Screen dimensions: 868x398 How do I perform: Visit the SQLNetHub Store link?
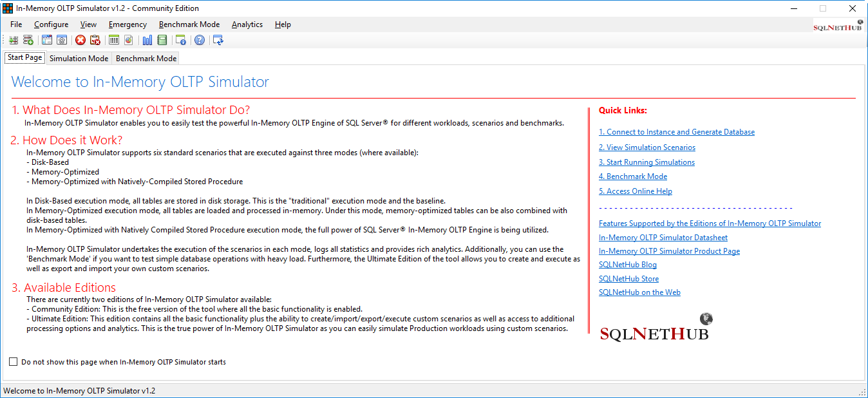[629, 279]
